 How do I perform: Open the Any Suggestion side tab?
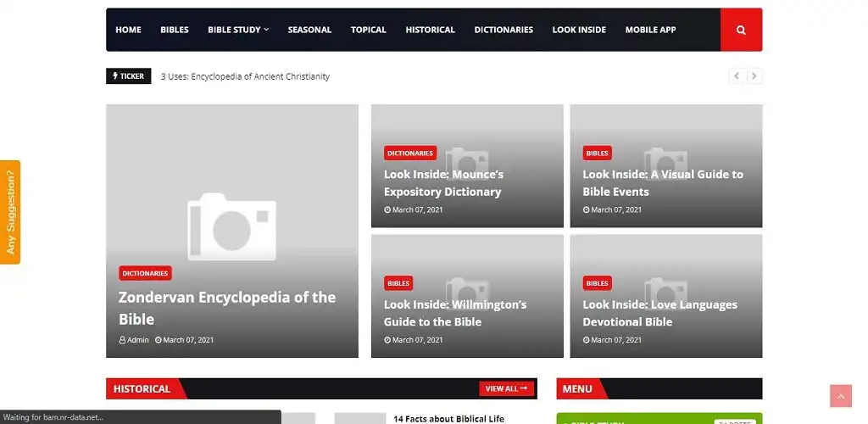[x=10, y=212]
